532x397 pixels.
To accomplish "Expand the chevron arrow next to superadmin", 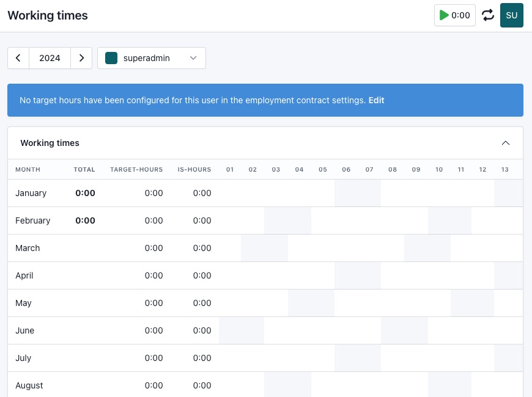I will (x=193, y=58).
